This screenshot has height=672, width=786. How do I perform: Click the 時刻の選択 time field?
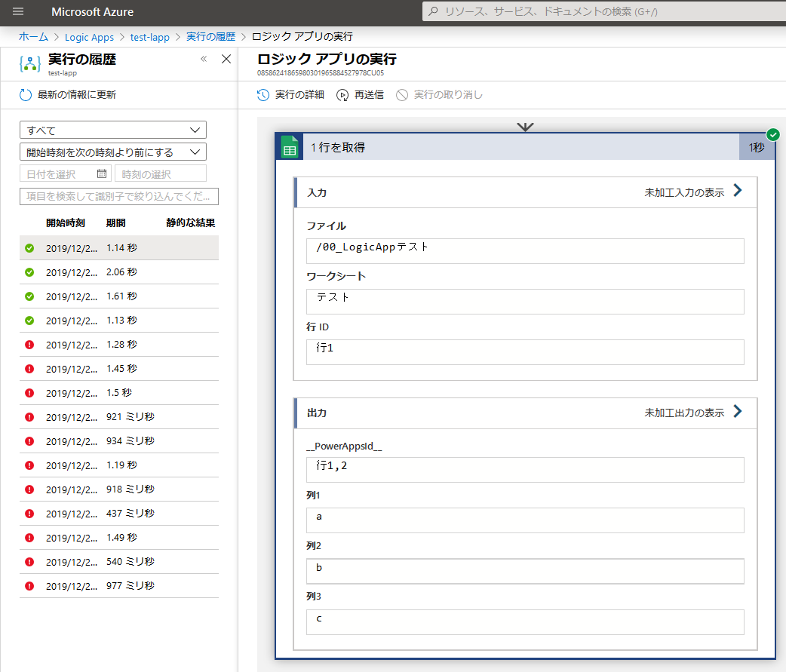click(x=161, y=174)
